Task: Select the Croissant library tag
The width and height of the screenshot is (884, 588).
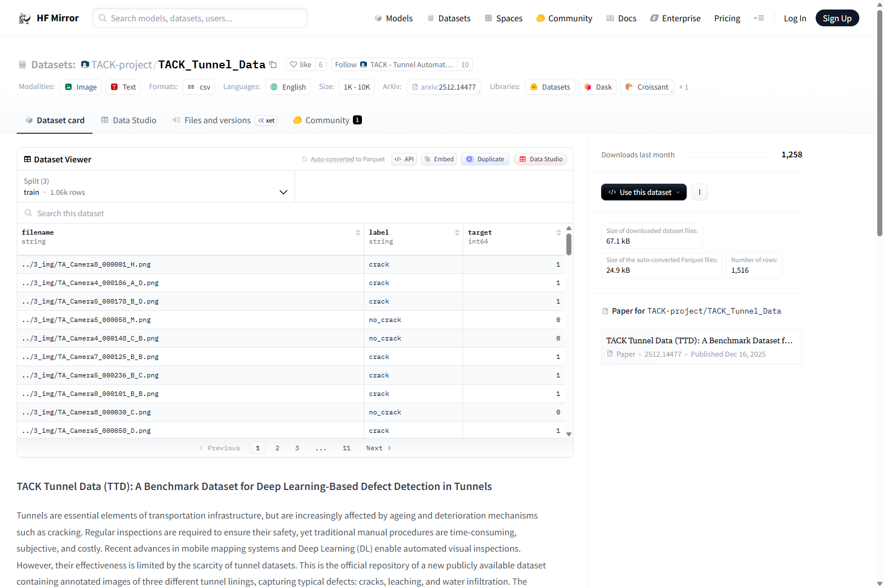Action: [647, 87]
